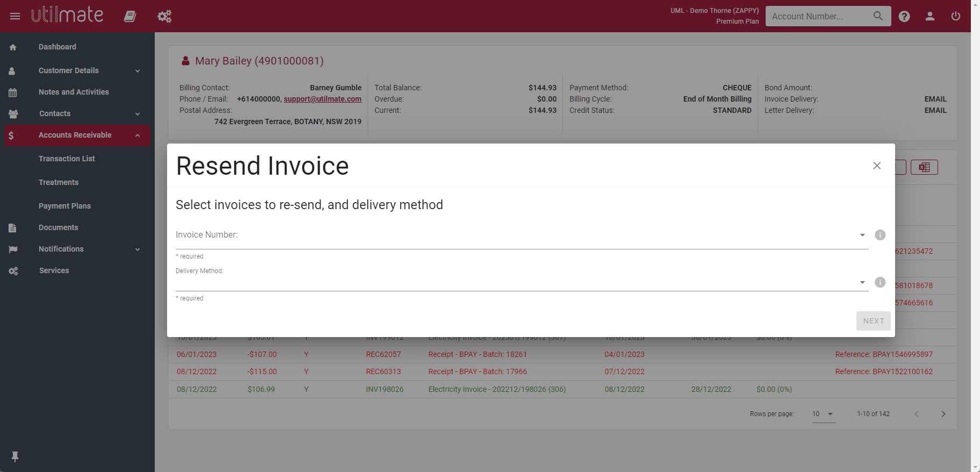Click the Notes and Activities calendar icon

tap(13, 92)
